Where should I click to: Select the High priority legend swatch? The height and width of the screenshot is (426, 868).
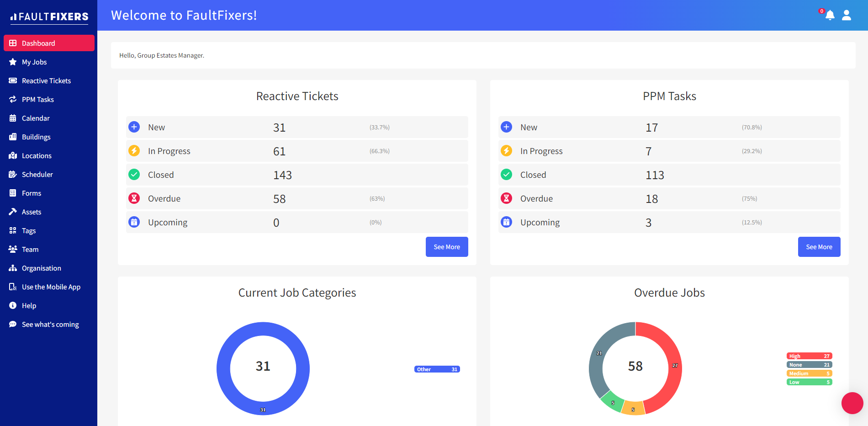[x=809, y=356]
